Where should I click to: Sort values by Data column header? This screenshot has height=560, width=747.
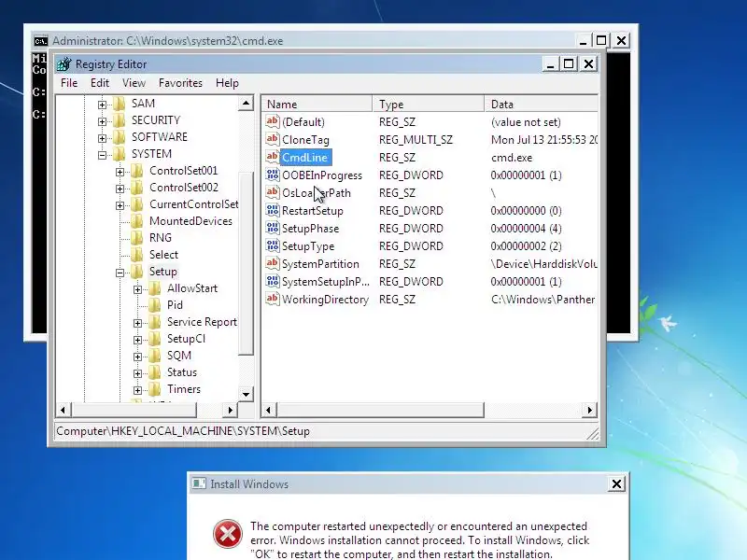coord(542,104)
